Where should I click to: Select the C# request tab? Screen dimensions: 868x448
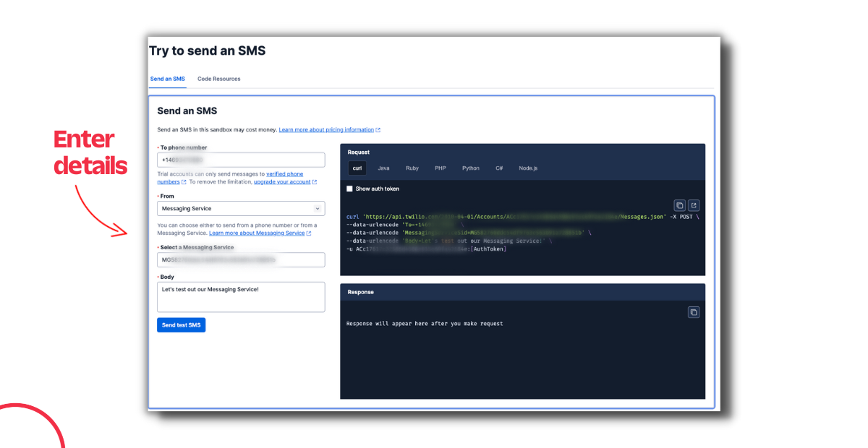499,168
